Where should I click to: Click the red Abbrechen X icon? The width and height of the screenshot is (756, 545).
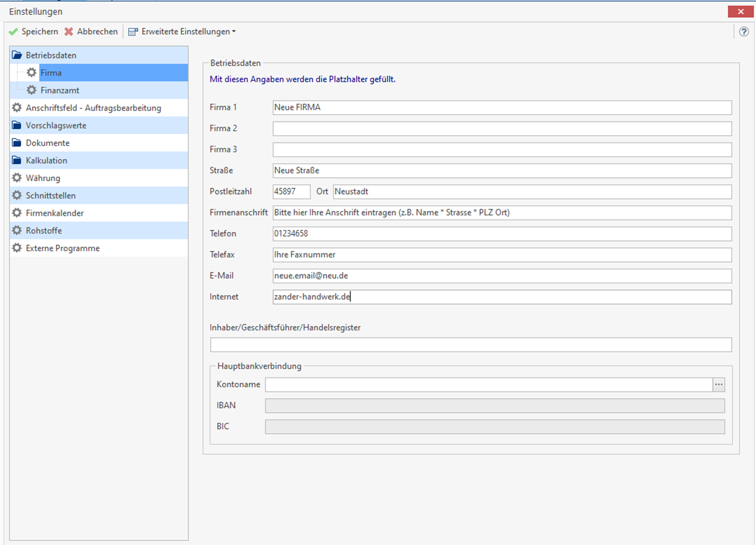tap(69, 32)
